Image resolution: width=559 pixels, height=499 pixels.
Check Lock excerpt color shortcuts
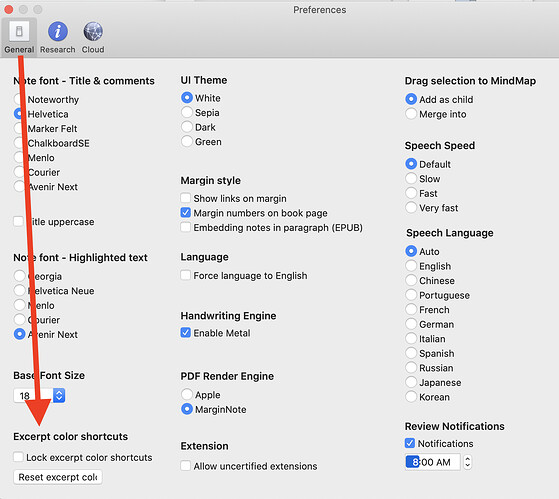[18, 457]
